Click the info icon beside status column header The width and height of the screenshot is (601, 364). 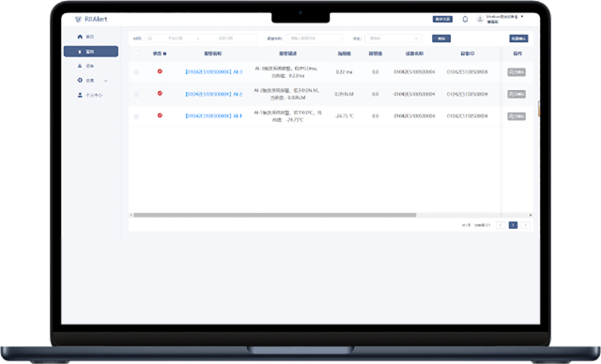[165, 53]
